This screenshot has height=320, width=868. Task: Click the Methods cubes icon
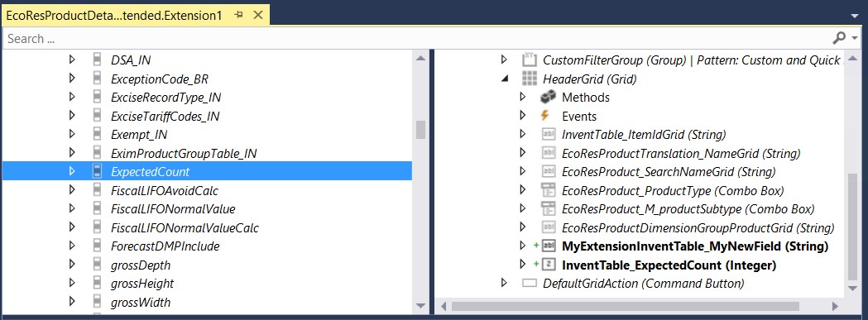point(548,97)
